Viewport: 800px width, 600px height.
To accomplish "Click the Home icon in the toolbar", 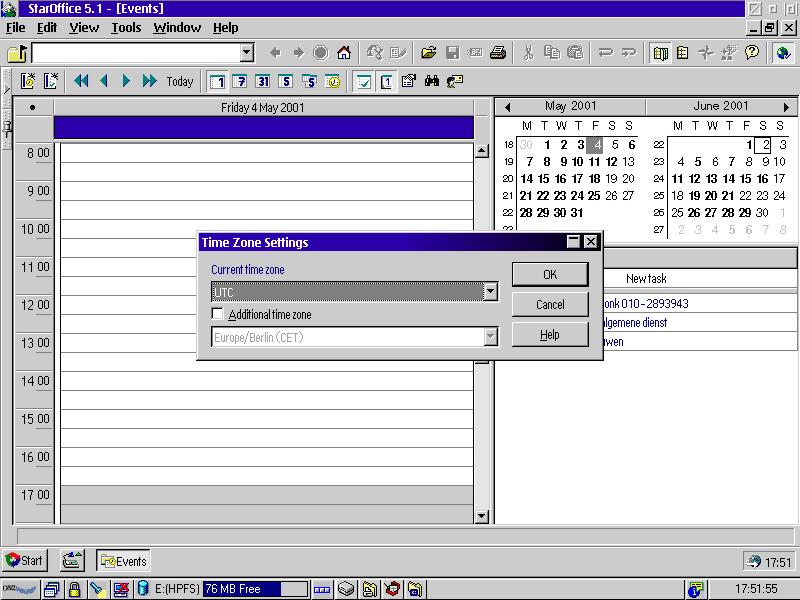I will [x=344, y=53].
